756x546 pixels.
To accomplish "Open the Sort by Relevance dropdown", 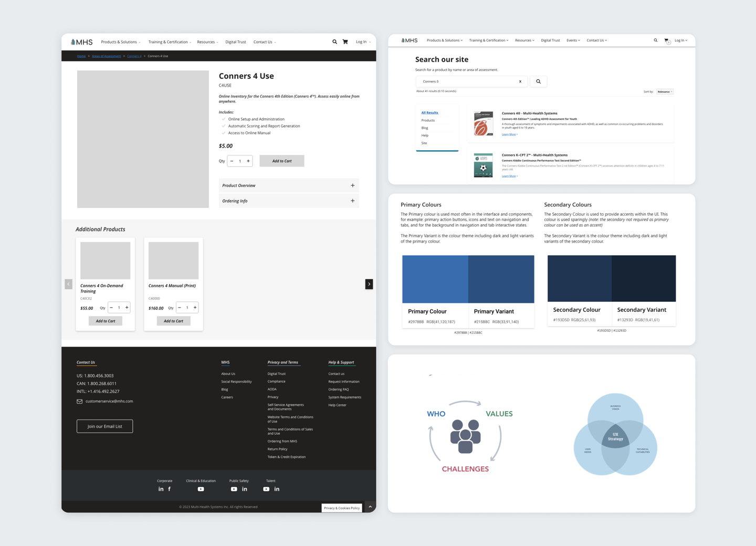I will tap(665, 92).
